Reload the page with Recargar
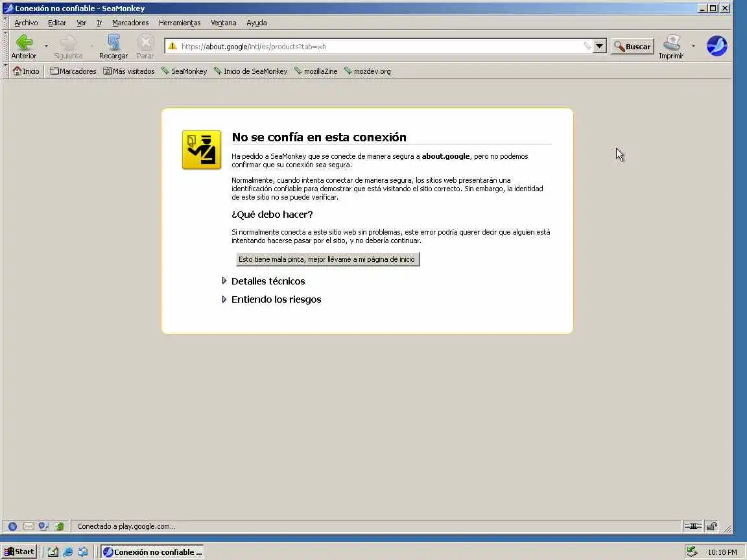This screenshot has width=747, height=560. 113,47
